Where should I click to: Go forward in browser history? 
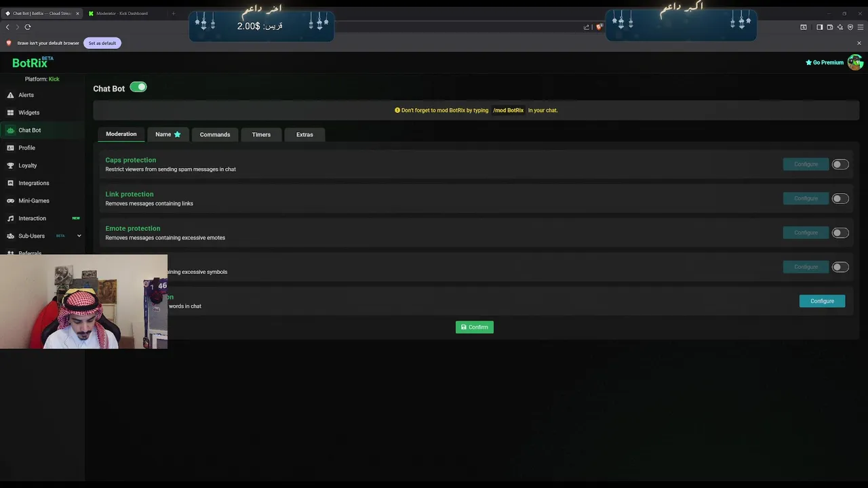point(17,27)
